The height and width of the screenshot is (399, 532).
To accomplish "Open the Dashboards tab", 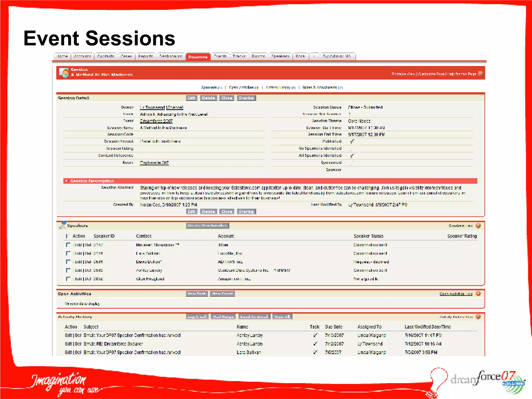I will (x=171, y=56).
